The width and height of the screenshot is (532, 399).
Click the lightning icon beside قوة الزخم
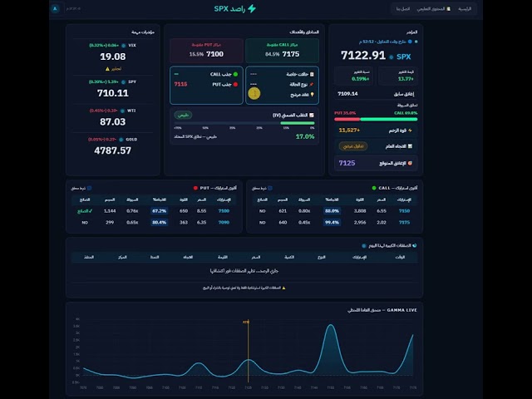(410, 131)
